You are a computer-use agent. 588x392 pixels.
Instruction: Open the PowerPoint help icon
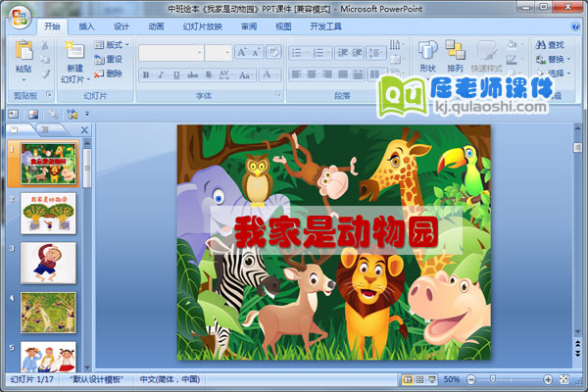click(x=575, y=26)
